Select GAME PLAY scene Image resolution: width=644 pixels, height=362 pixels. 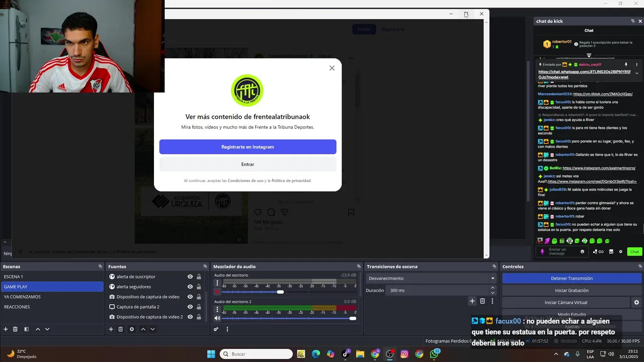pyautogui.click(x=52, y=287)
